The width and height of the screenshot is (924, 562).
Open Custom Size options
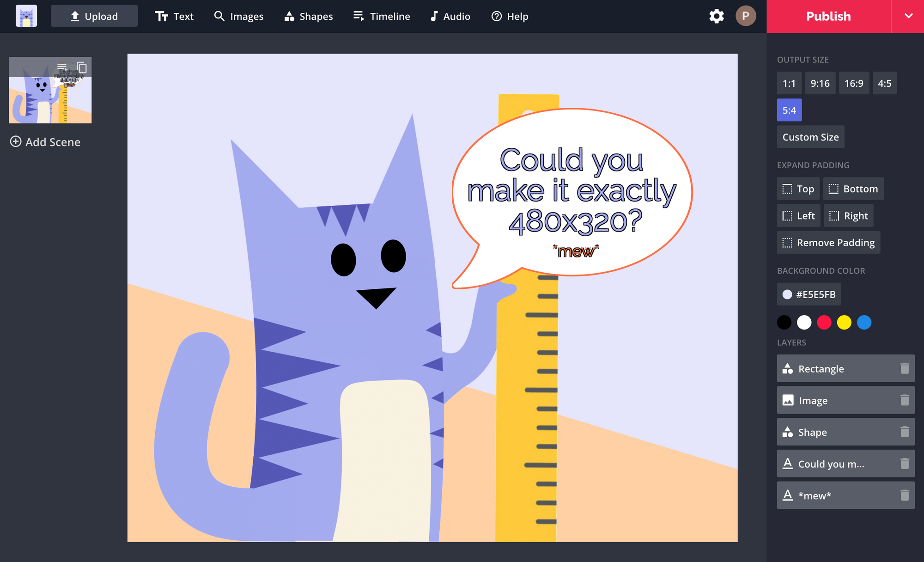810,137
